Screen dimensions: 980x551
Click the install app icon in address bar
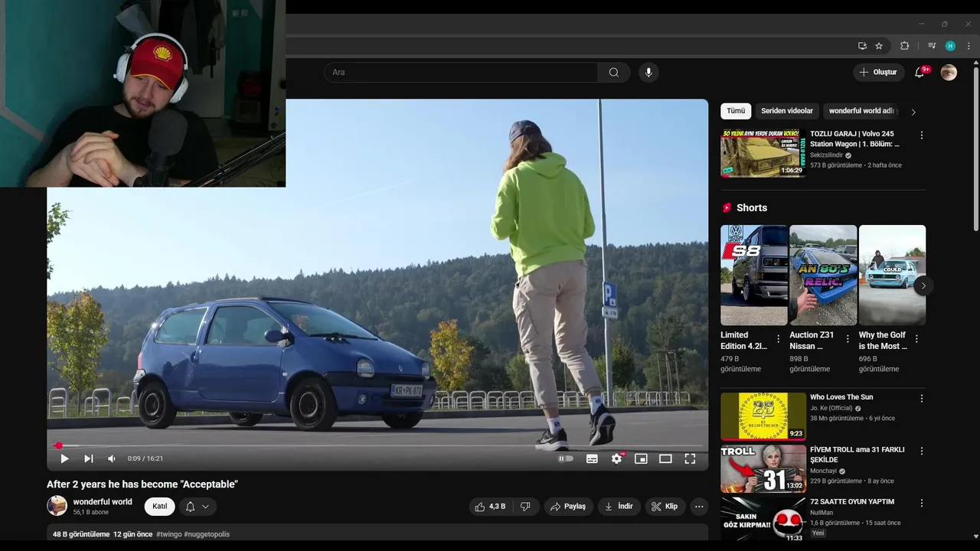(x=862, y=46)
